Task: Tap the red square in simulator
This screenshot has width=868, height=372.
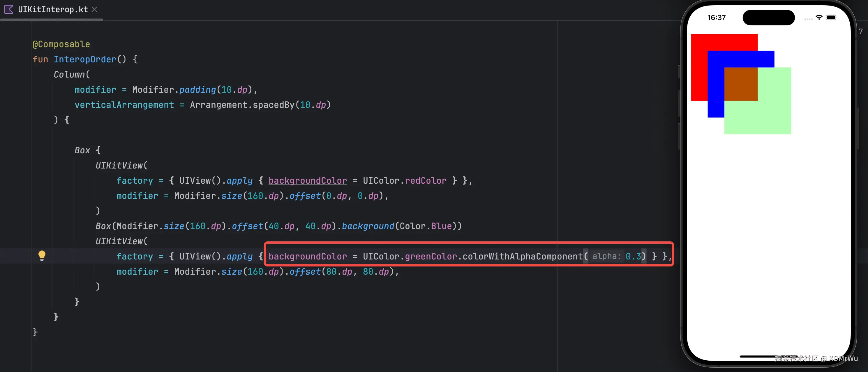Action: click(x=699, y=67)
